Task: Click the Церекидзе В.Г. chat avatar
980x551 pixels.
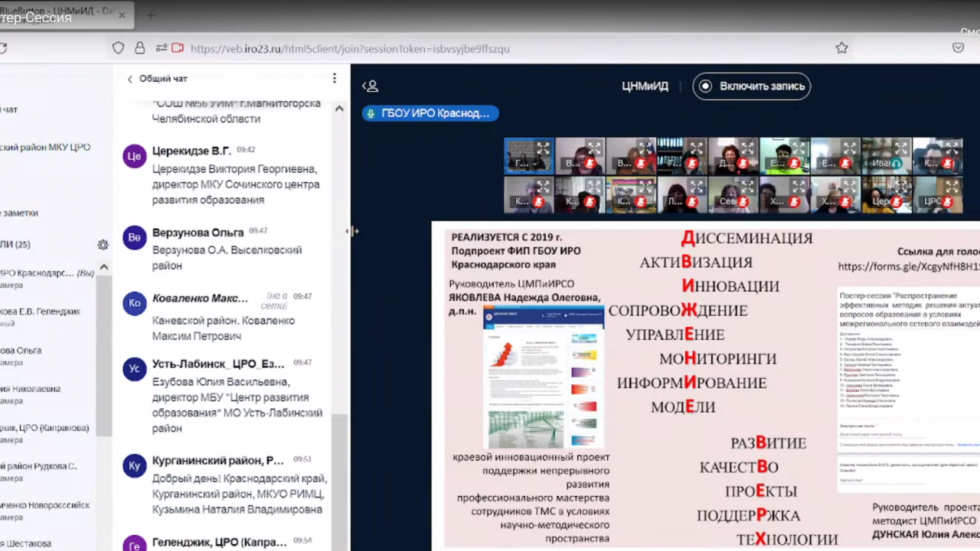Action: pos(134,156)
